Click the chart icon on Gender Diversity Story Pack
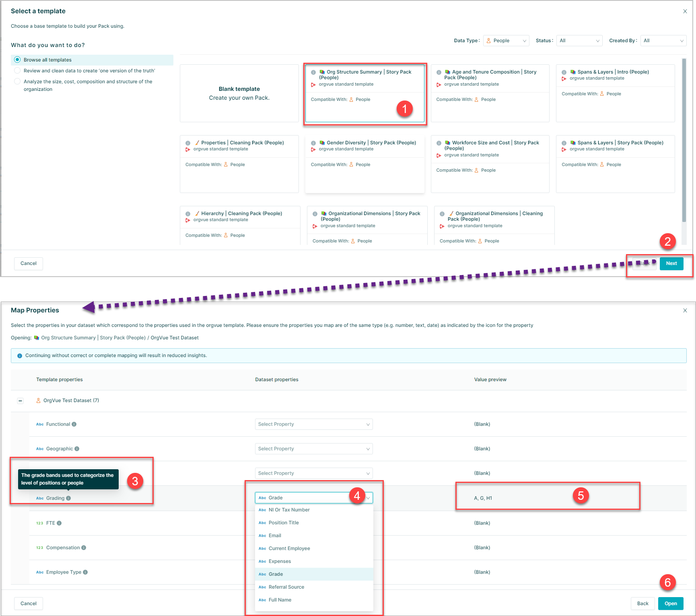696x616 pixels. (x=321, y=143)
